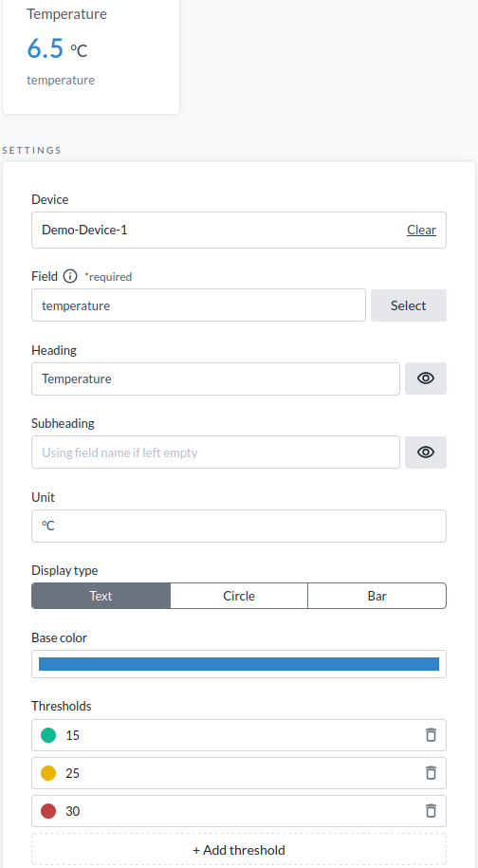Delete the 15 threshold

coord(431,735)
